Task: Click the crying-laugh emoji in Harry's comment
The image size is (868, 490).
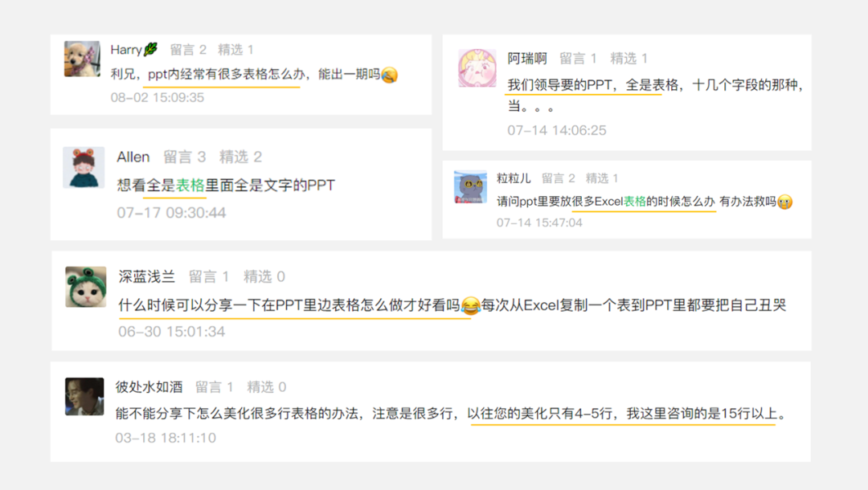Action: click(x=390, y=75)
